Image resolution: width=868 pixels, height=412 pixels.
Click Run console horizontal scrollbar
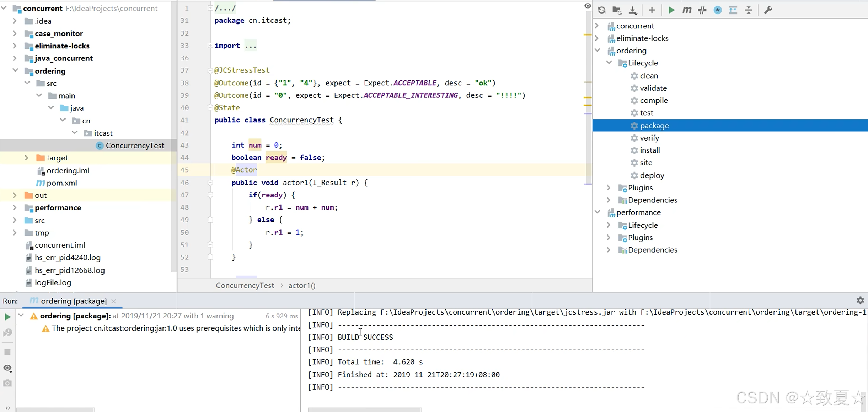pos(364,410)
